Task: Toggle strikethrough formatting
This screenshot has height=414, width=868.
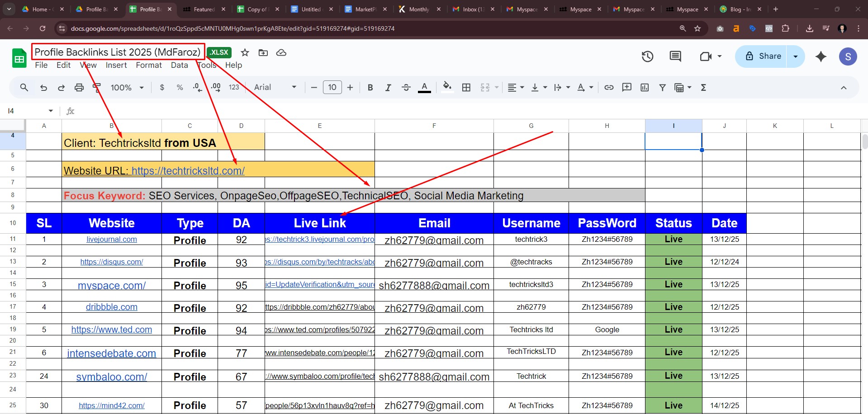Action: pos(406,88)
